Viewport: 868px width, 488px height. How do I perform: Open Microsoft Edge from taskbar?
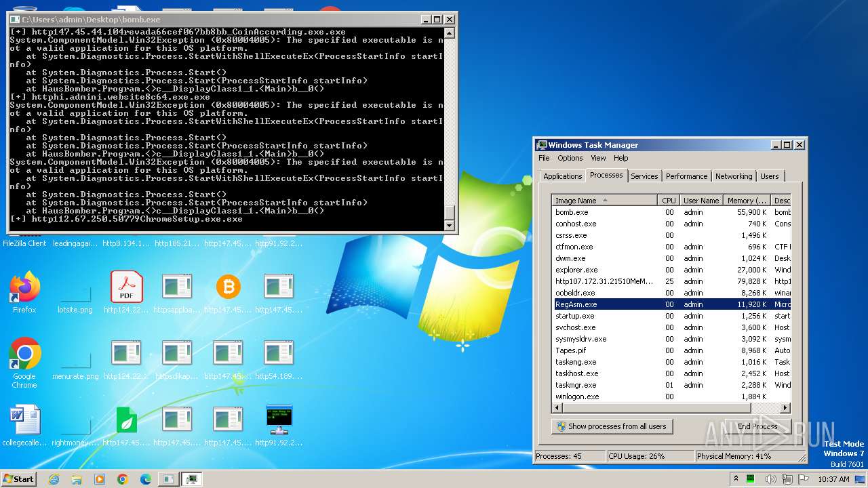click(146, 479)
